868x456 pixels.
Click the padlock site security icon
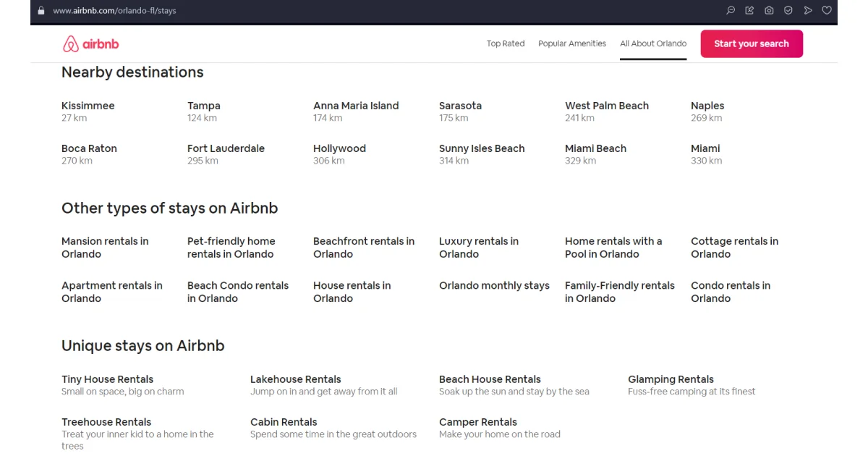(41, 11)
